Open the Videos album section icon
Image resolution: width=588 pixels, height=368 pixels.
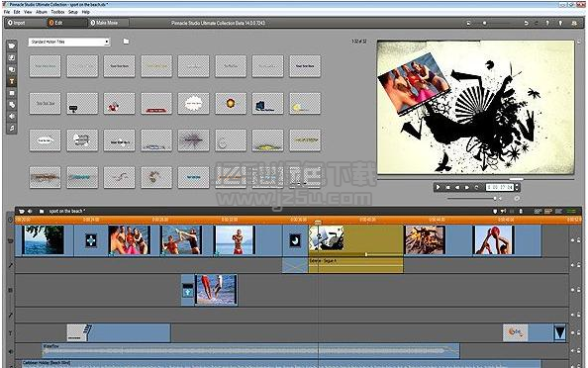coord(12,46)
